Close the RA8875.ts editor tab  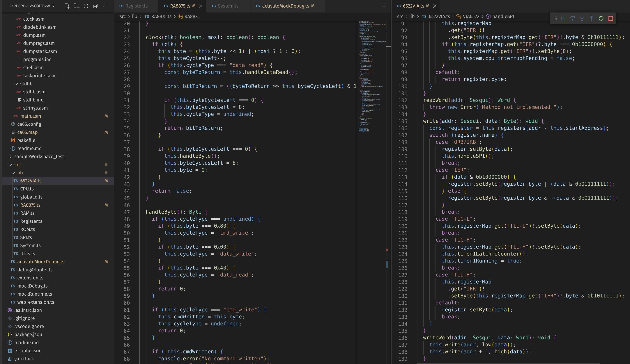pos(201,6)
